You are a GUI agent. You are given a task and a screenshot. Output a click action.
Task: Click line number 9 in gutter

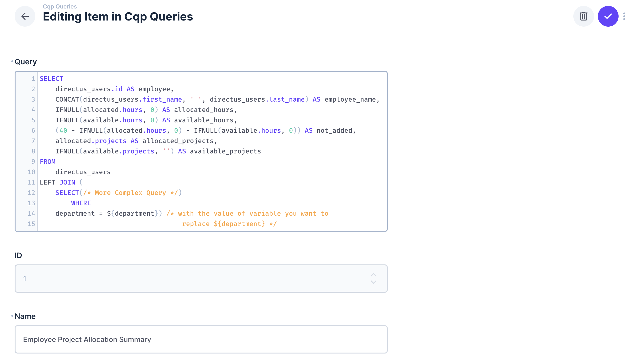point(33,162)
